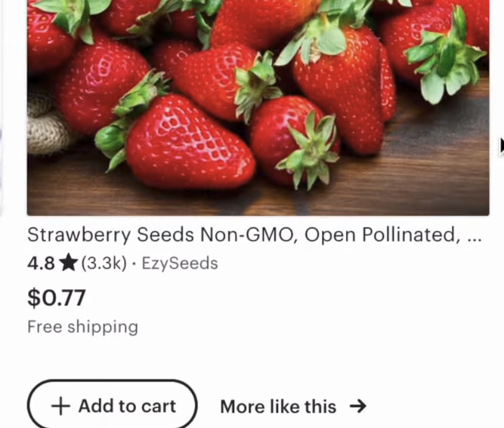Viewport: 504px width, 428px height.
Task: Add the strawberry seeds to cart
Action: pos(112,405)
